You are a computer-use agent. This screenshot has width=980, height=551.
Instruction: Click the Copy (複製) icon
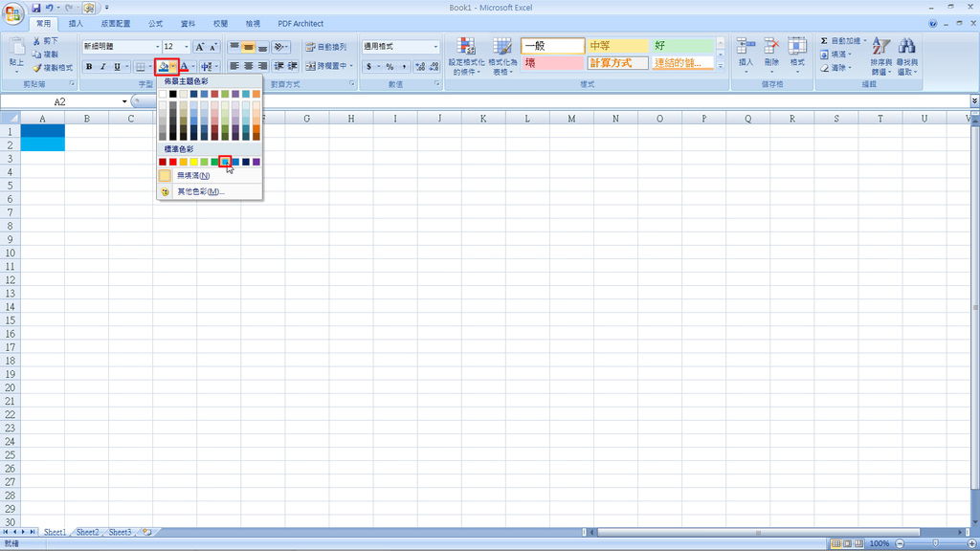[x=37, y=55]
